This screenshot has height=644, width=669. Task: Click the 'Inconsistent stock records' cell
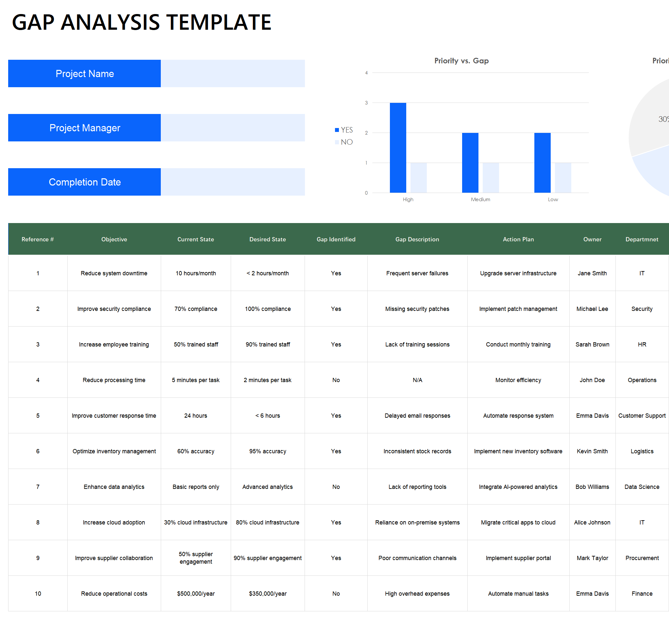pyautogui.click(x=417, y=451)
